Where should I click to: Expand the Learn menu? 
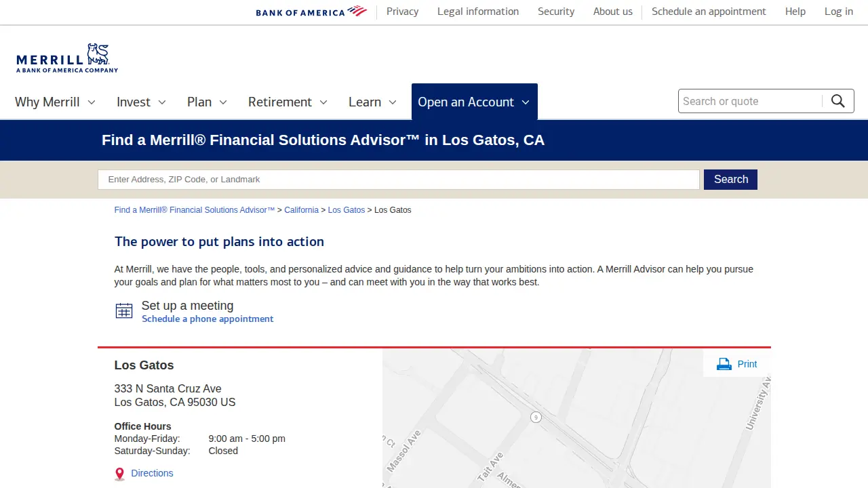point(372,102)
